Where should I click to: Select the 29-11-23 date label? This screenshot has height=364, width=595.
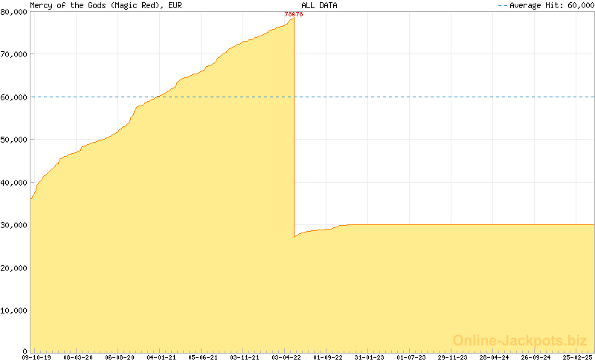pos(453,357)
